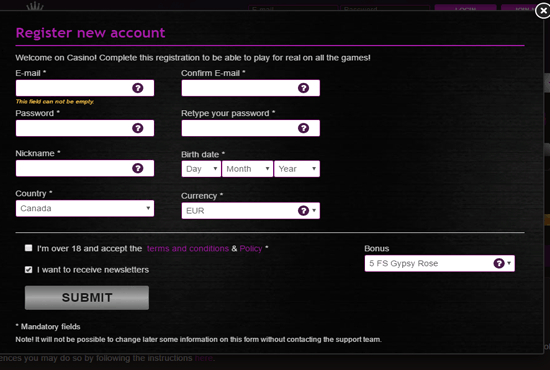Screen dimensions: 550x370
Task: Open the birth Day dropdown
Action: [201, 169]
